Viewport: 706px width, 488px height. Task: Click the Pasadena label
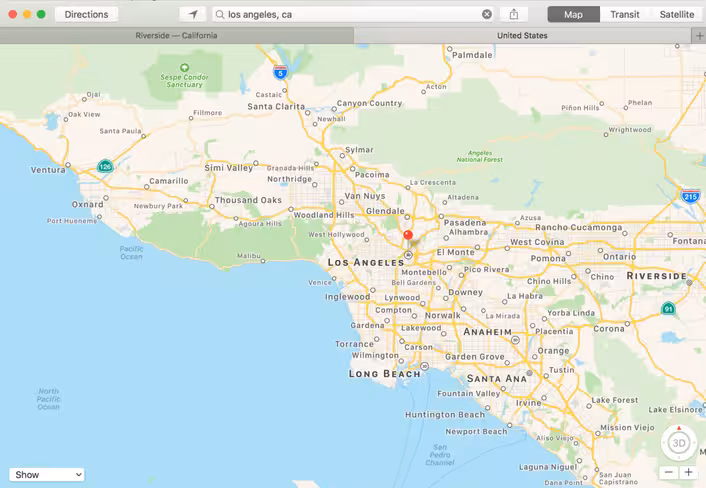coord(465,222)
